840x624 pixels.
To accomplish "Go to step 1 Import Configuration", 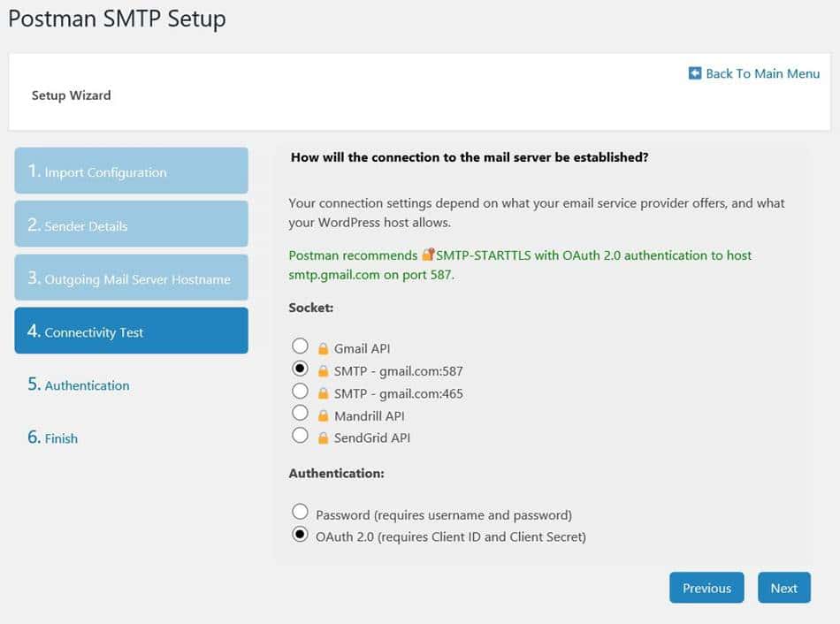I will coord(131,171).
